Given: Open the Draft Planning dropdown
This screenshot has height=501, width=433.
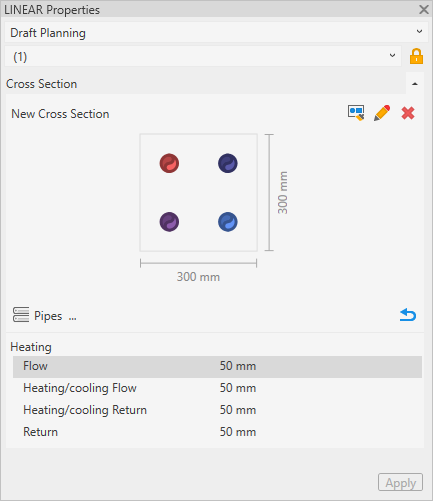Looking at the screenshot, I should point(216,32).
